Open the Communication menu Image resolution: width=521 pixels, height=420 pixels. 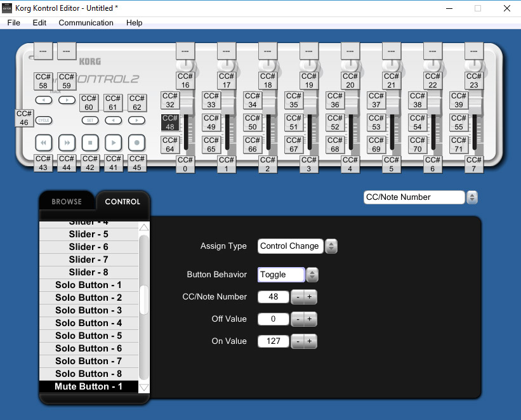click(x=86, y=23)
